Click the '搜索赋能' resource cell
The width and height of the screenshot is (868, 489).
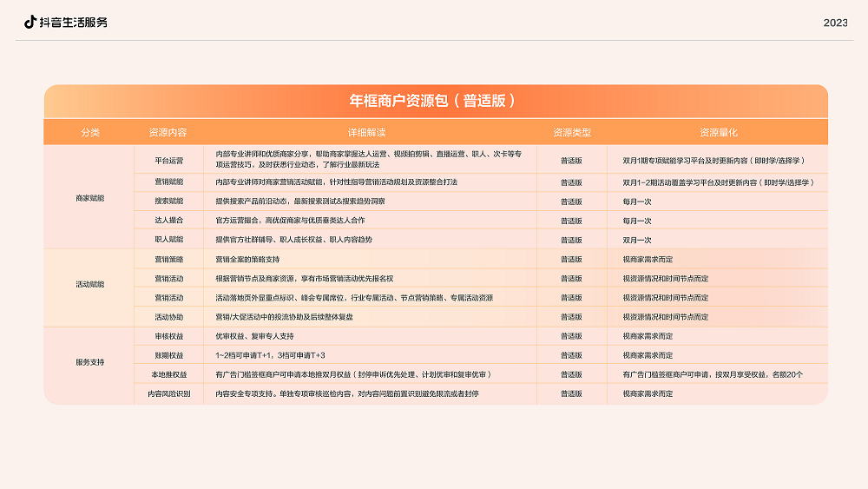(169, 201)
